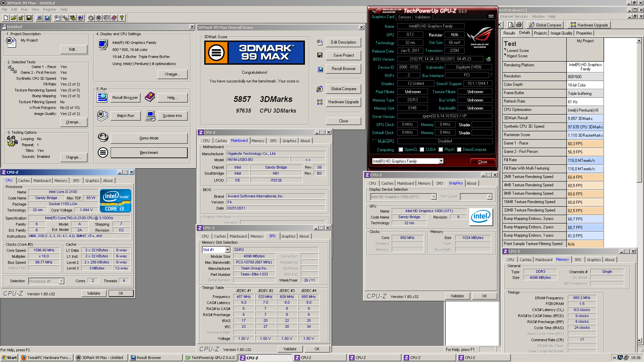Open the Caches tab in CPU-Z processor window

[24, 181]
